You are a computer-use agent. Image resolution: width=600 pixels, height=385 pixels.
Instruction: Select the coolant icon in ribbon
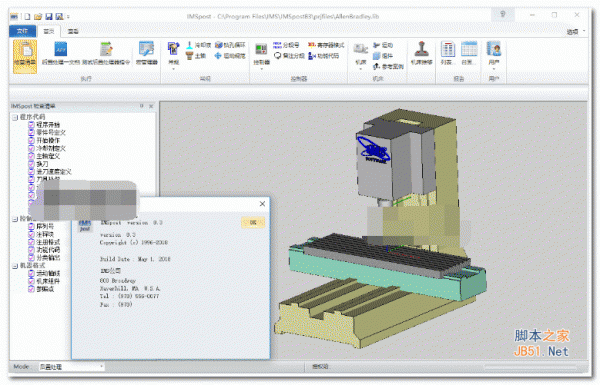point(189,45)
